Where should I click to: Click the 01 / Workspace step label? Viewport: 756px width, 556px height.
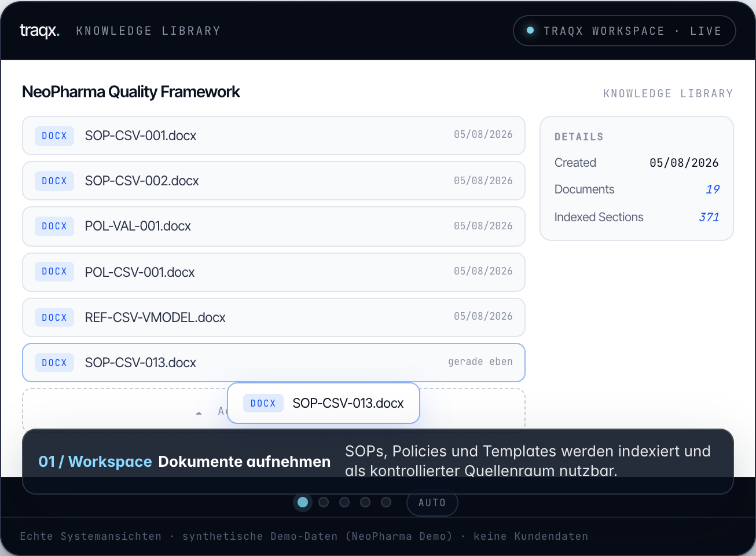click(95, 462)
